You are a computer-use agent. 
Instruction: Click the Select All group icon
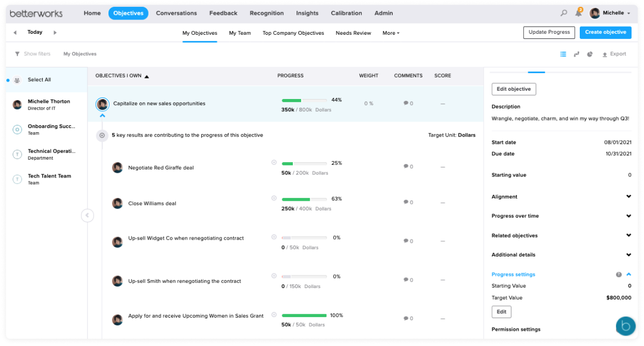click(x=17, y=80)
